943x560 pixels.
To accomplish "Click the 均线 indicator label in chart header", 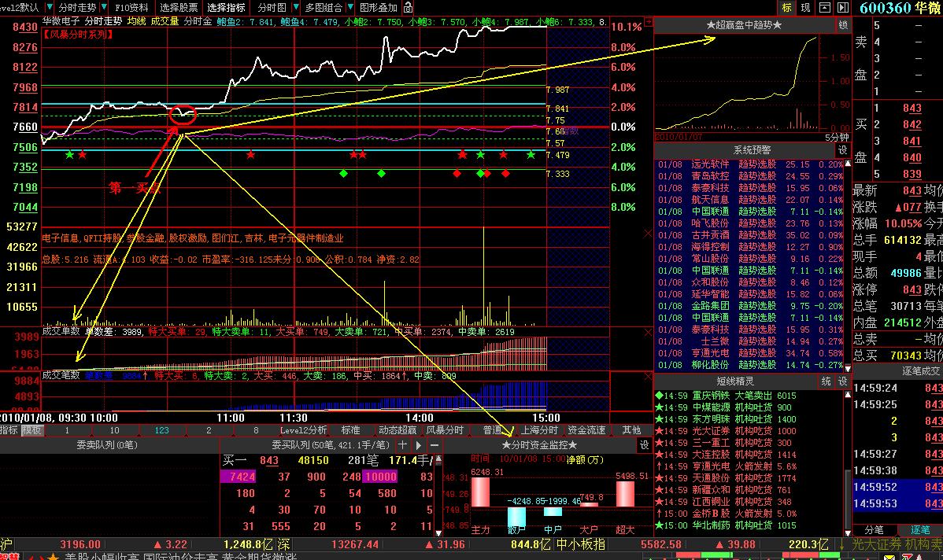I will tap(136, 21).
